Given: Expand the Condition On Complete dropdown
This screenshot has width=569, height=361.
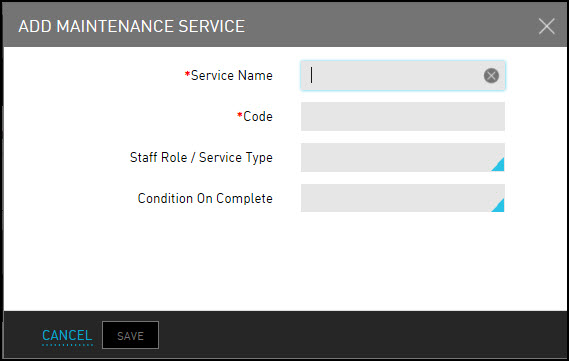Looking at the screenshot, I should pos(403,198).
